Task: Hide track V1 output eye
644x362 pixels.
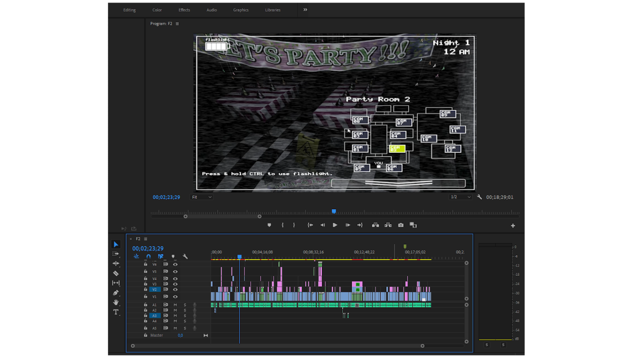Action: [x=175, y=296]
